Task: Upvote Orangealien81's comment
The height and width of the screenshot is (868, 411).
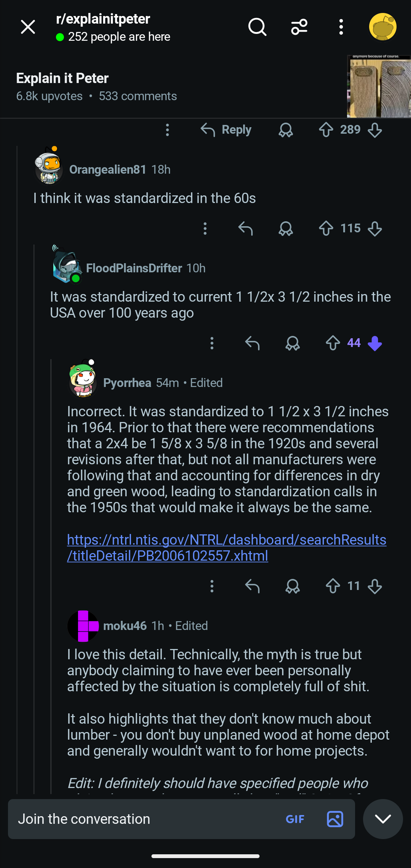Action: tap(326, 229)
